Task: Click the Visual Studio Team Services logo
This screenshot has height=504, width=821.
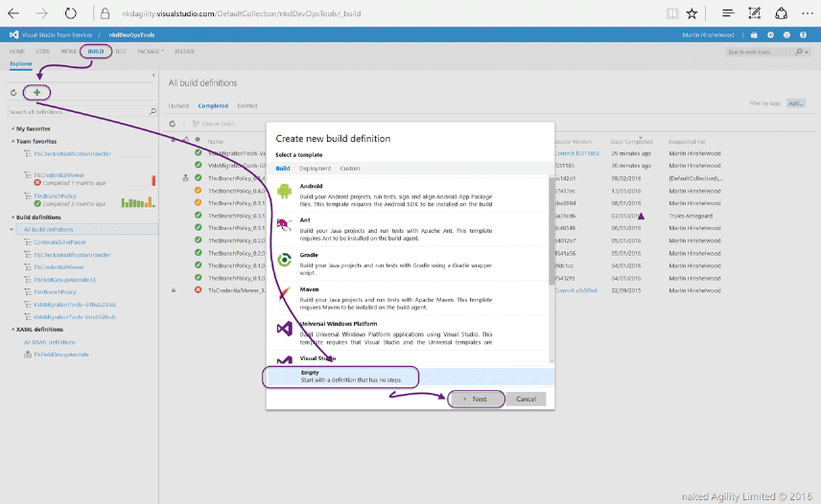Action: point(14,34)
